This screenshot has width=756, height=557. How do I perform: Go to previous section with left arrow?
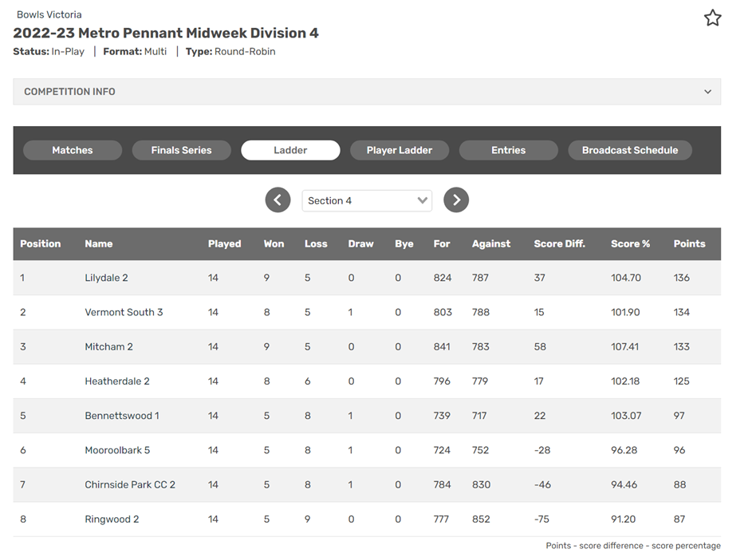coord(278,199)
